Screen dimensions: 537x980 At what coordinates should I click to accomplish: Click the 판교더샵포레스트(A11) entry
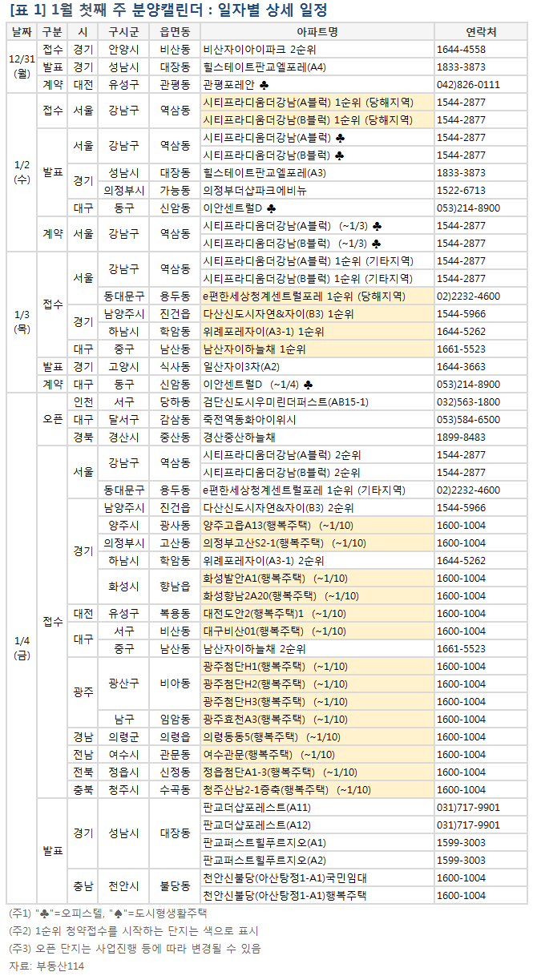coord(256,807)
